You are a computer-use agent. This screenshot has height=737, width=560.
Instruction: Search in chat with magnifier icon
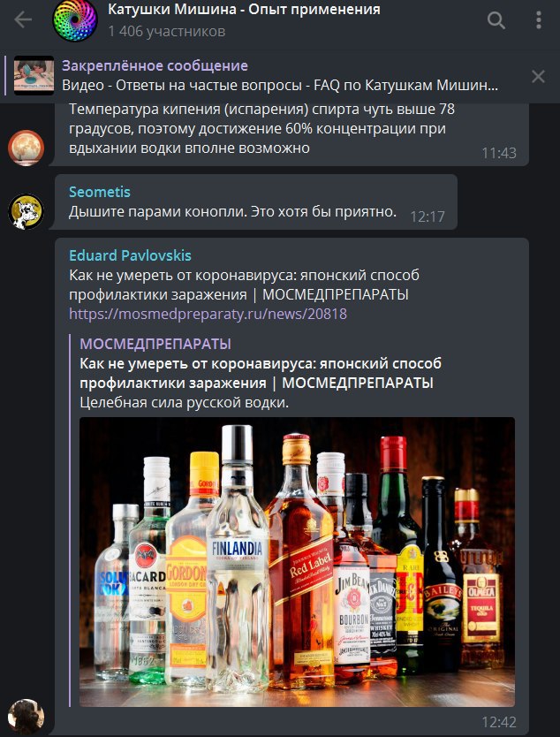(x=496, y=20)
